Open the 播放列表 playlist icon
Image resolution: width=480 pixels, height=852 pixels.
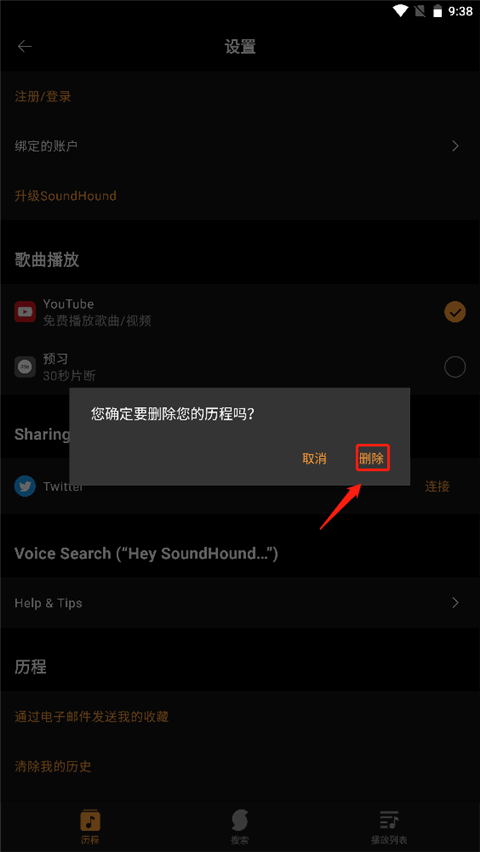tap(389, 820)
